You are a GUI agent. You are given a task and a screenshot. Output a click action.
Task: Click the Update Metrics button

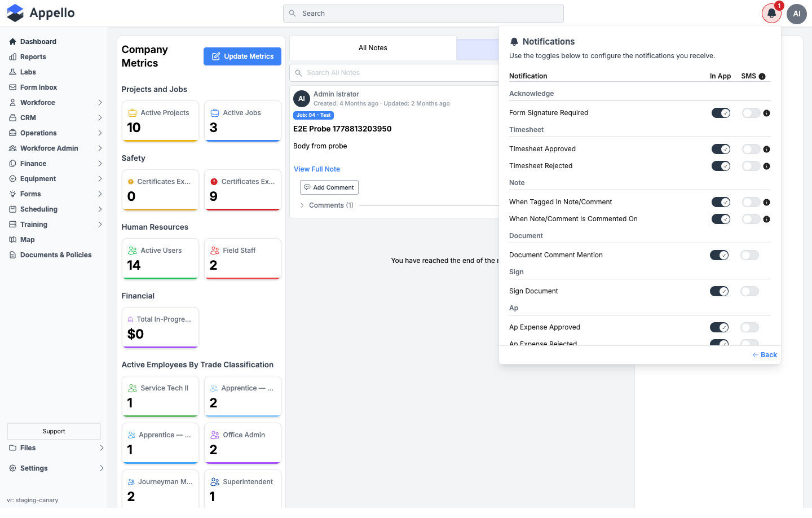pos(242,56)
